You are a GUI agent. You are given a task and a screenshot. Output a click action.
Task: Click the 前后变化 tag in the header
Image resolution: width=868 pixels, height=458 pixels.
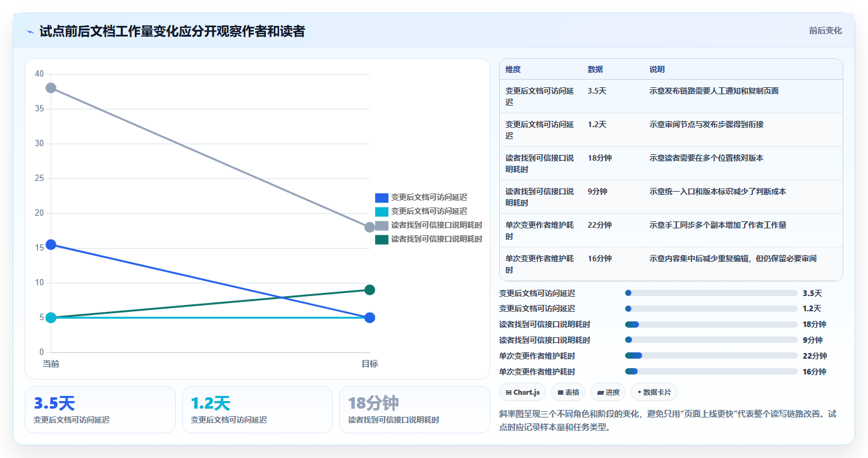click(x=826, y=30)
